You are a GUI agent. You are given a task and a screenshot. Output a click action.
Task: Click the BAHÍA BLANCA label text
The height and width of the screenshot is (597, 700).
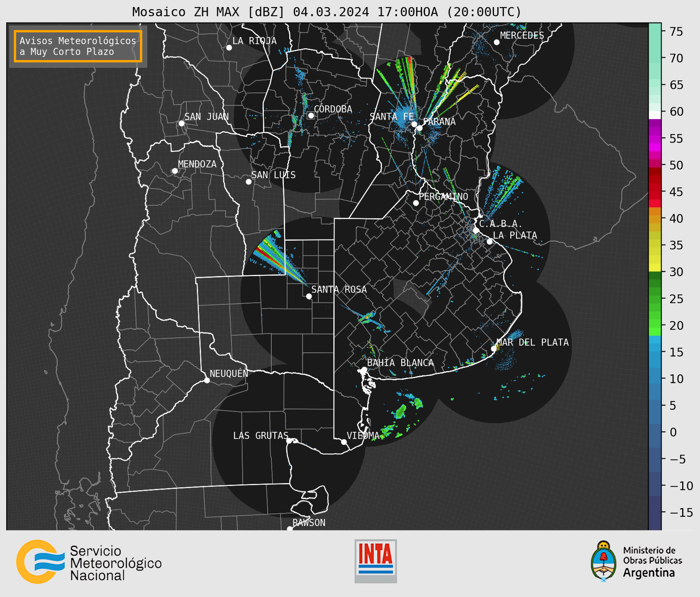[400, 363]
